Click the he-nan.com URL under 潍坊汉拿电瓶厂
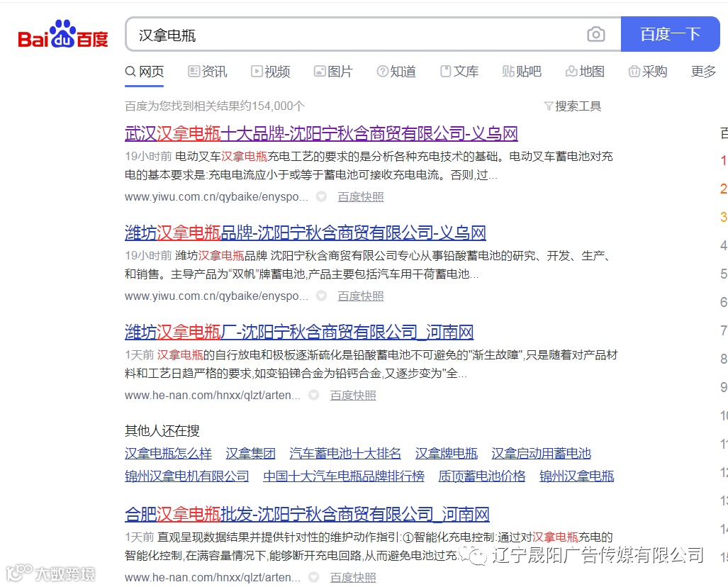The height and width of the screenshot is (587, 728). tap(213, 395)
